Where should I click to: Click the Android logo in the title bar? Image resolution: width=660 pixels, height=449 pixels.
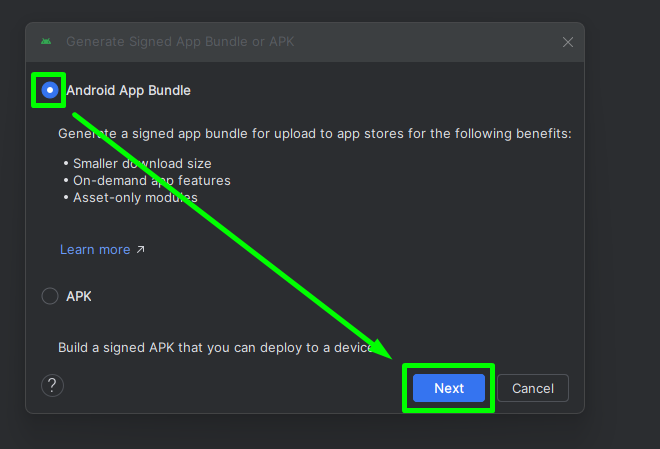click(x=46, y=41)
